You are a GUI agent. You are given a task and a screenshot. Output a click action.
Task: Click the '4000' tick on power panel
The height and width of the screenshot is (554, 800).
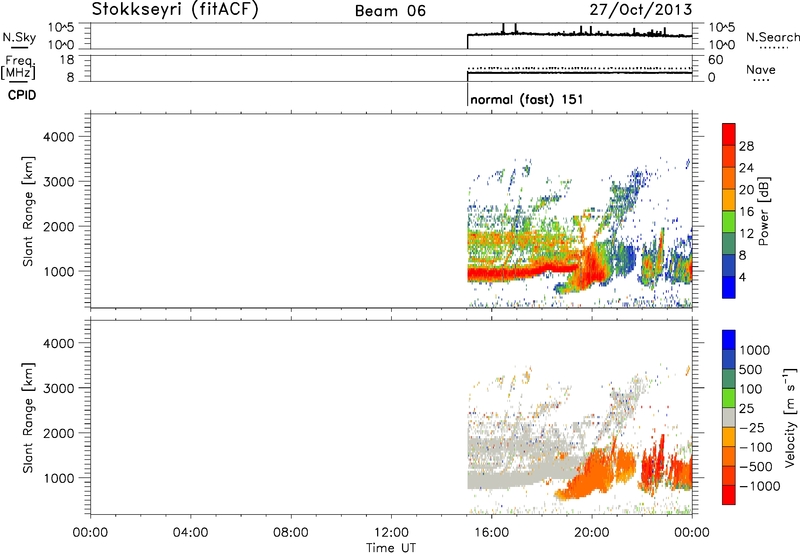pyautogui.click(x=59, y=137)
